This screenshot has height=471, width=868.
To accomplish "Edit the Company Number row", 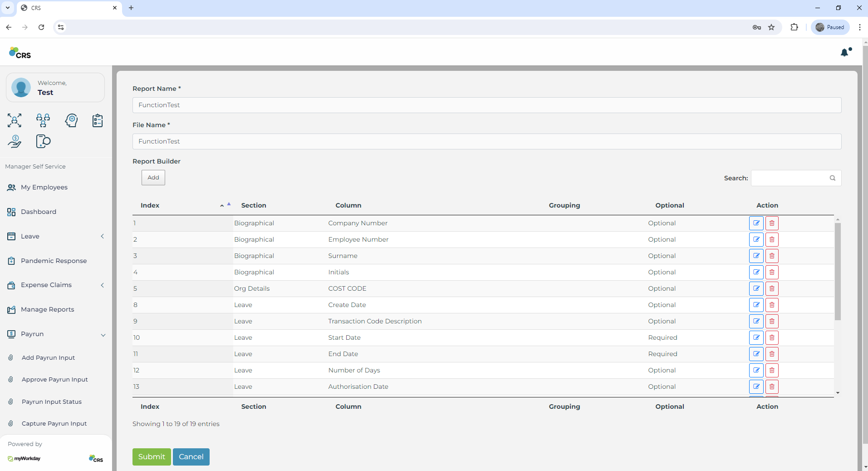I will click(756, 223).
